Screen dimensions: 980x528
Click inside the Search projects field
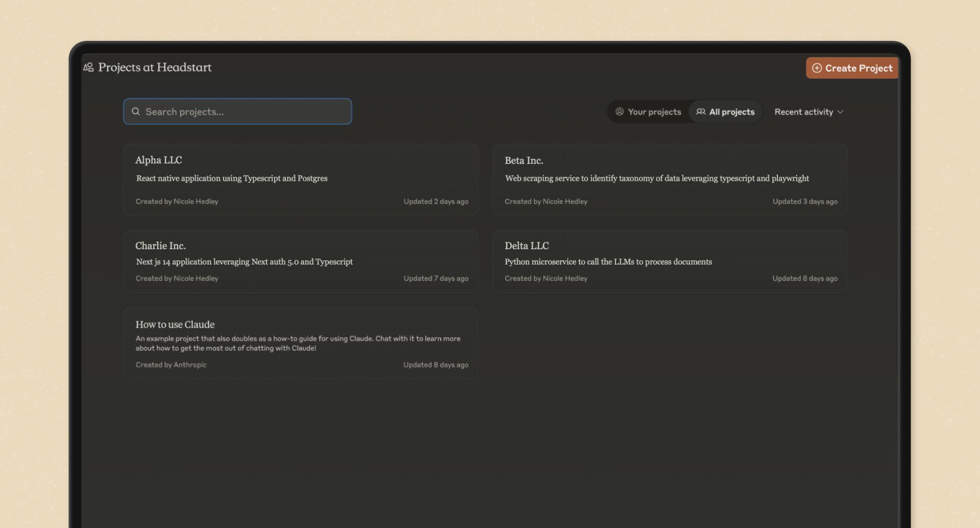click(x=237, y=111)
